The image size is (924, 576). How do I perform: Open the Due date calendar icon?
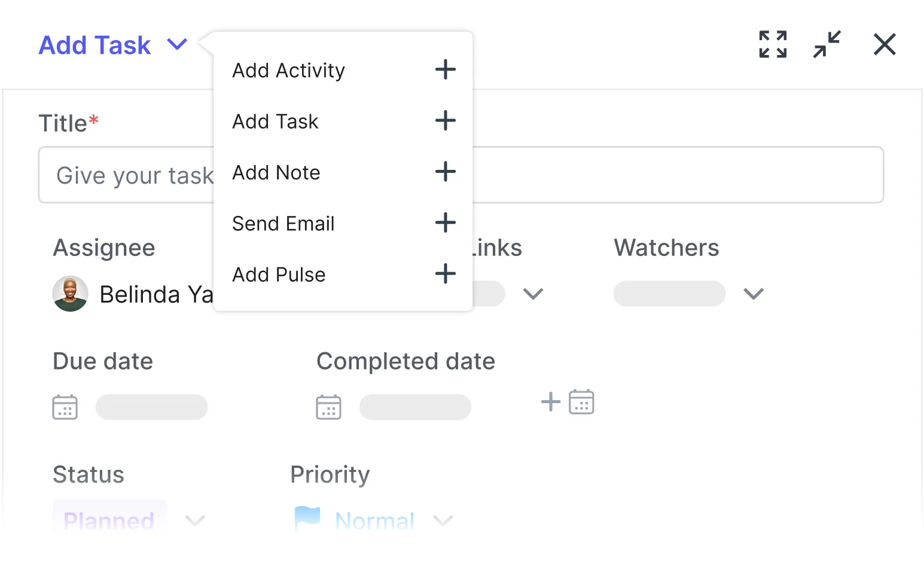65,407
